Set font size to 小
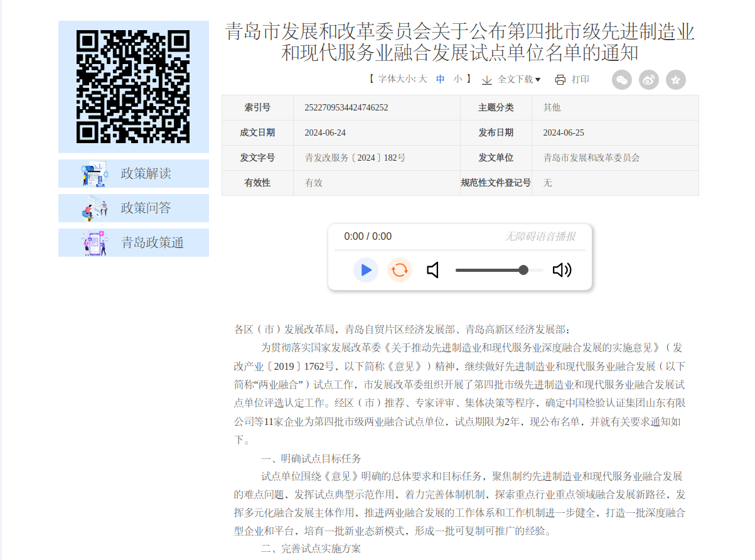755x560 pixels. point(458,79)
